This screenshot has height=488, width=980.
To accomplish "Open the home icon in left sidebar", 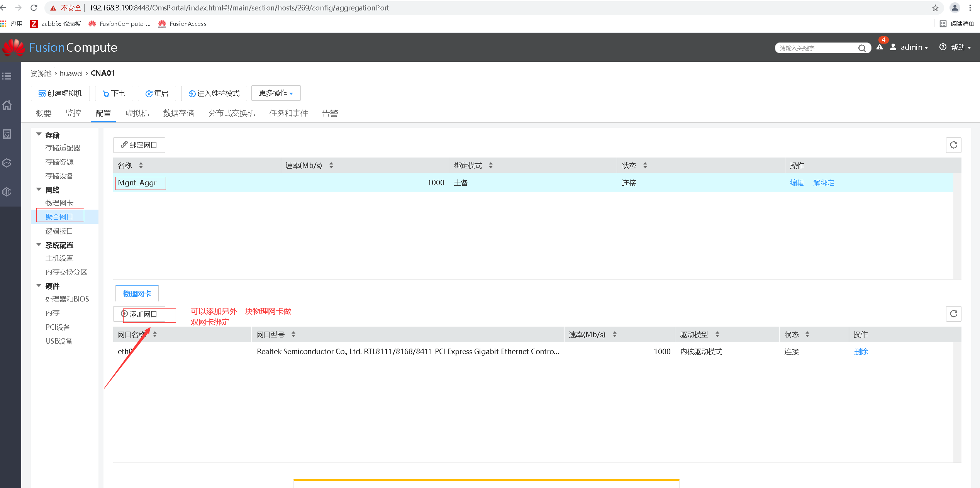I will point(7,105).
